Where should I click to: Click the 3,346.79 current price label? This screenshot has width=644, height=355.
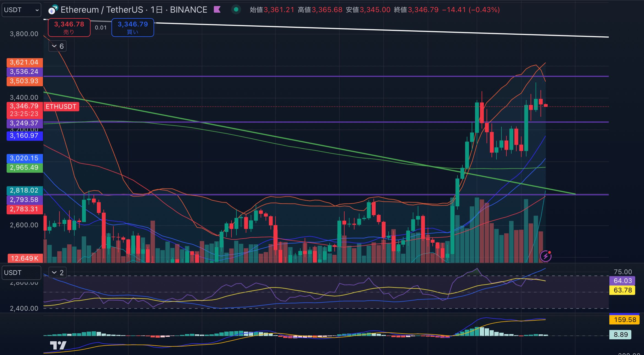tap(24, 106)
